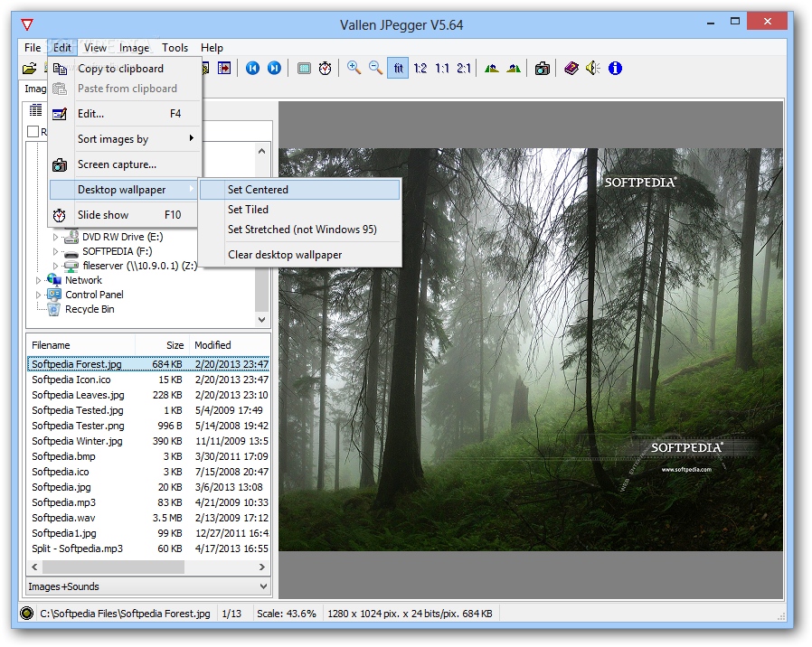Choose Edit... F4 menu entry
The width and height of the screenshot is (812, 647).
pyautogui.click(x=124, y=113)
